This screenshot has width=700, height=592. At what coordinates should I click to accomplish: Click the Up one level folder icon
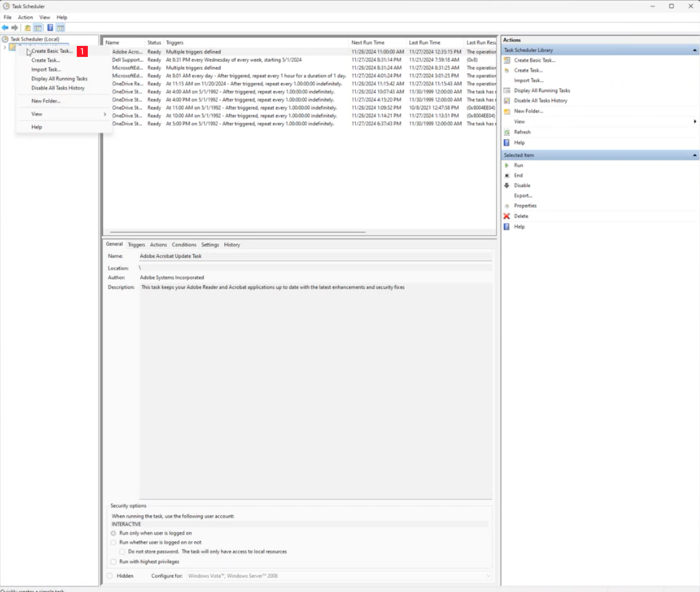click(28, 28)
